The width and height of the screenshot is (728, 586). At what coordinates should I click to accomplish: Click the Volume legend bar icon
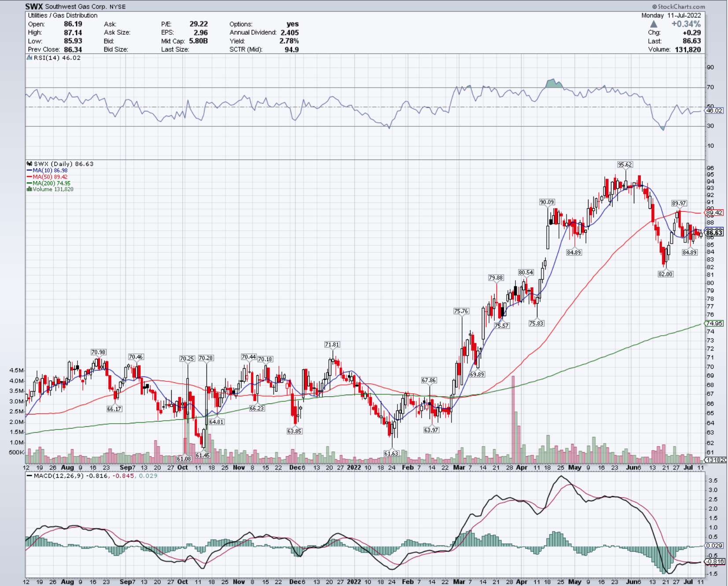click(29, 189)
